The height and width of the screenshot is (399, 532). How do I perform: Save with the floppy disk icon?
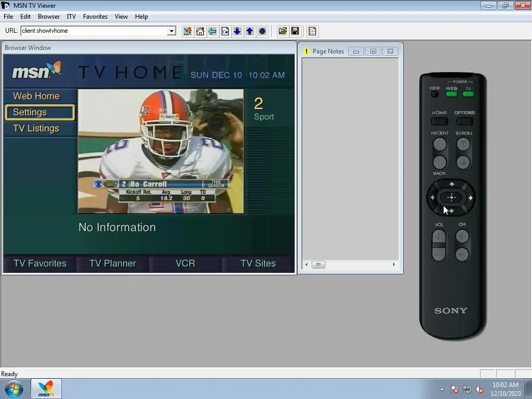tap(295, 31)
